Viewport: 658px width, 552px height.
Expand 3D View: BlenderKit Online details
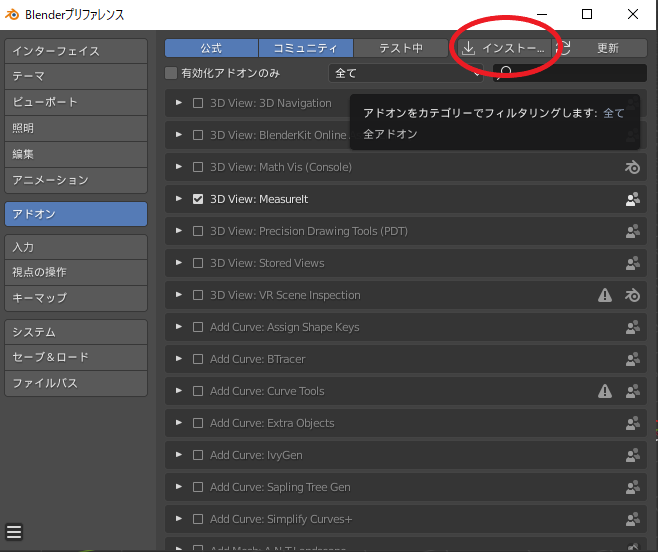tap(179, 135)
